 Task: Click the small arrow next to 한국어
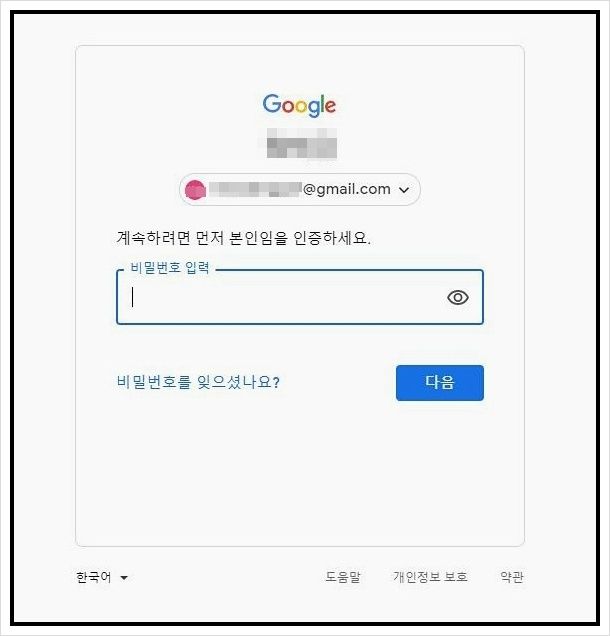(124, 578)
